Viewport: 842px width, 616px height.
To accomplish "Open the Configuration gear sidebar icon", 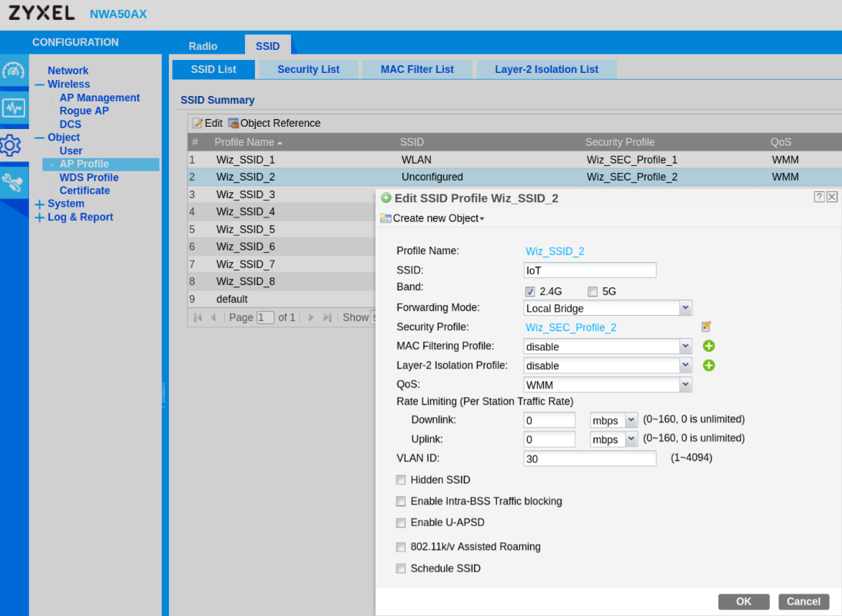I will tap(12, 145).
